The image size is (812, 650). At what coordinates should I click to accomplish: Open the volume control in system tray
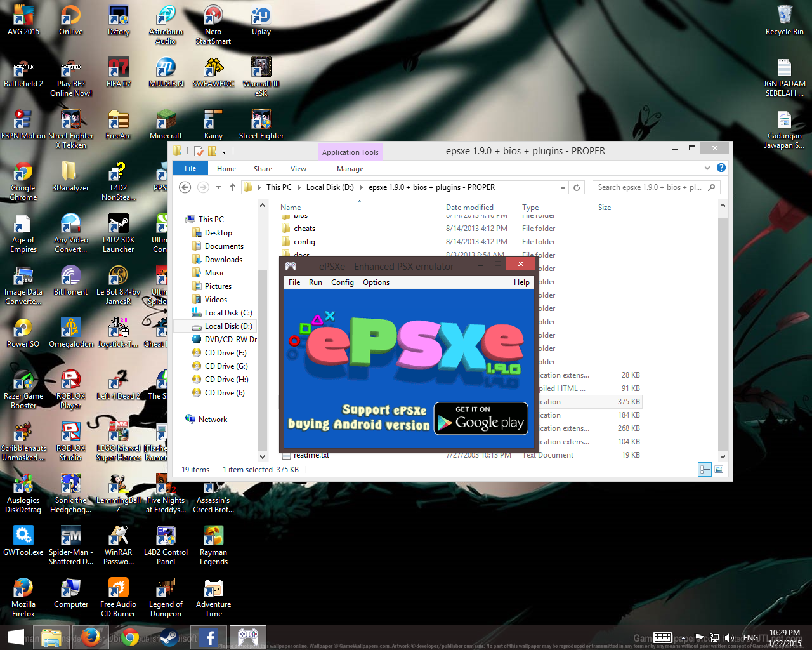click(729, 638)
